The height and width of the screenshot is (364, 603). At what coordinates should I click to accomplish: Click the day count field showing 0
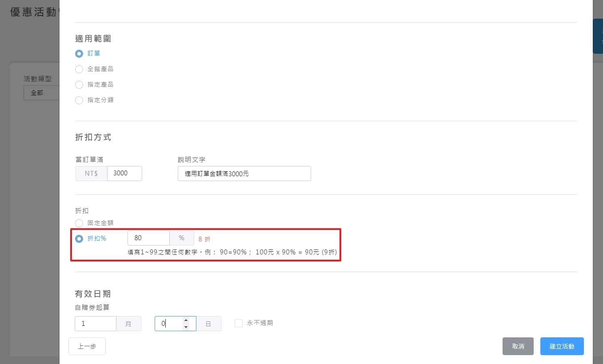click(x=169, y=324)
